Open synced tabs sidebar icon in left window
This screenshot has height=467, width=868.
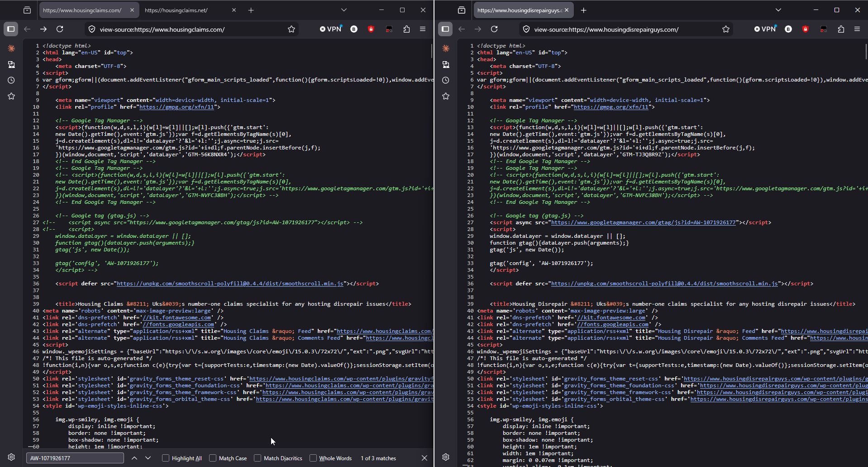tap(11, 64)
